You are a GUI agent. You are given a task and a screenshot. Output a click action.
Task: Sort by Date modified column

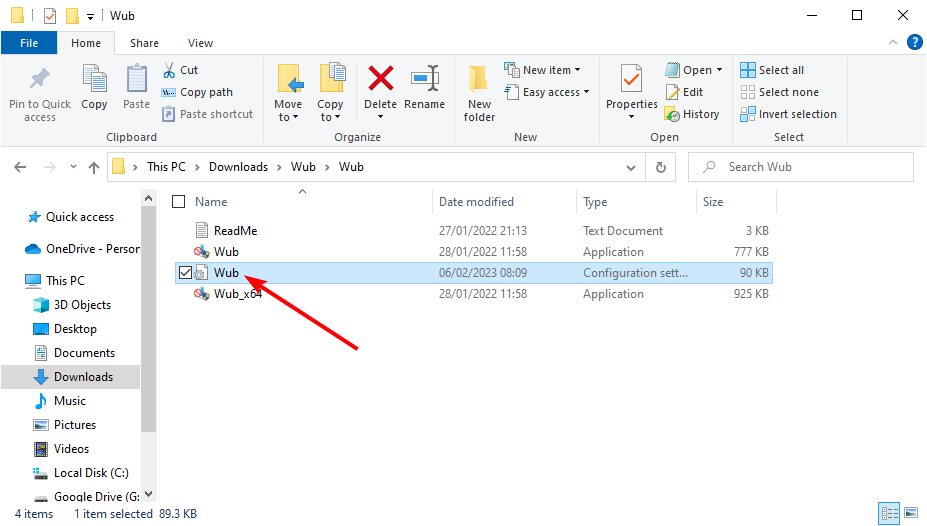[477, 202]
